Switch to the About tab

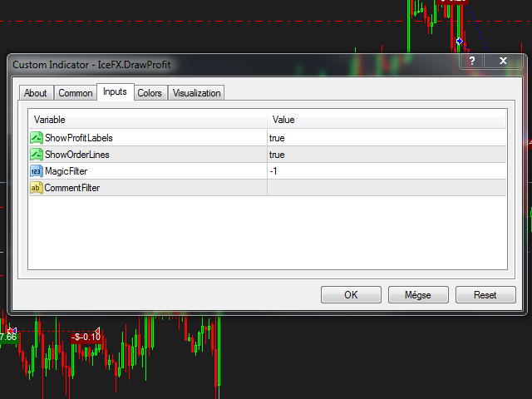(x=35, y=93)
